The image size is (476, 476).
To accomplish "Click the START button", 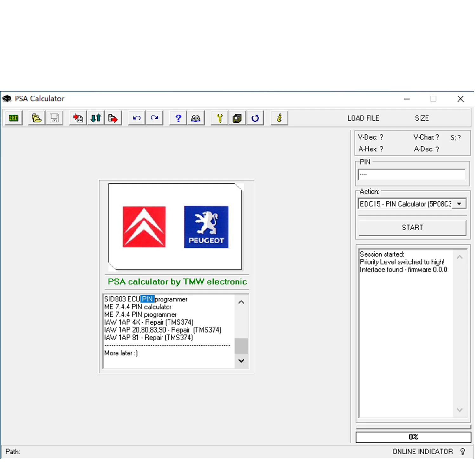I will pos(413,228).
